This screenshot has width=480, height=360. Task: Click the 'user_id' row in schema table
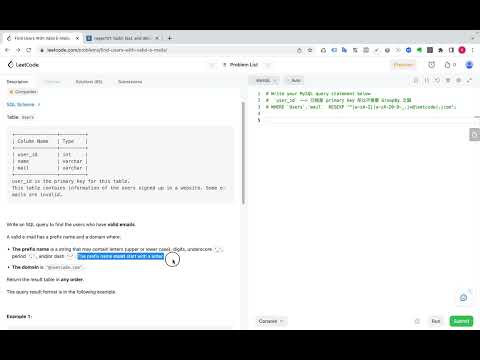click(50, 154)
